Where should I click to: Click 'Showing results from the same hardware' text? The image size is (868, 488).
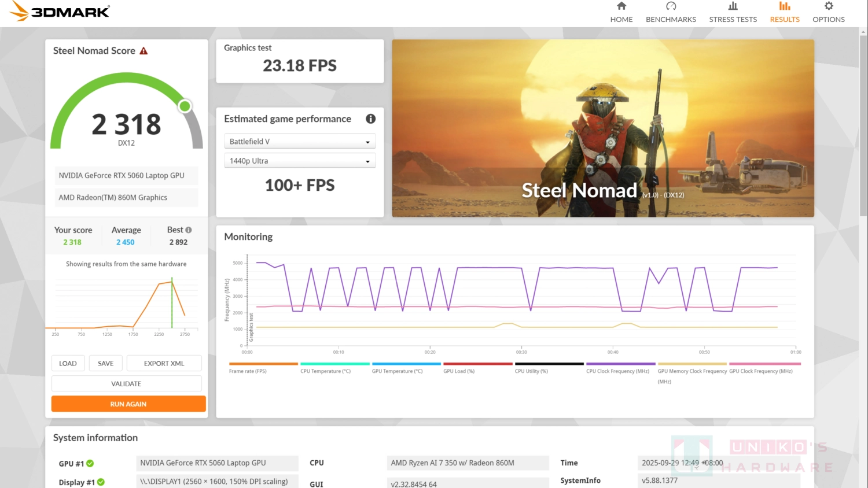(126, 264)
